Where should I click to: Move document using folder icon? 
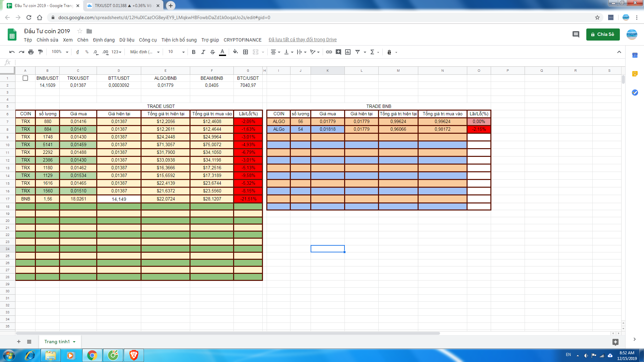[x=89, y=31]
